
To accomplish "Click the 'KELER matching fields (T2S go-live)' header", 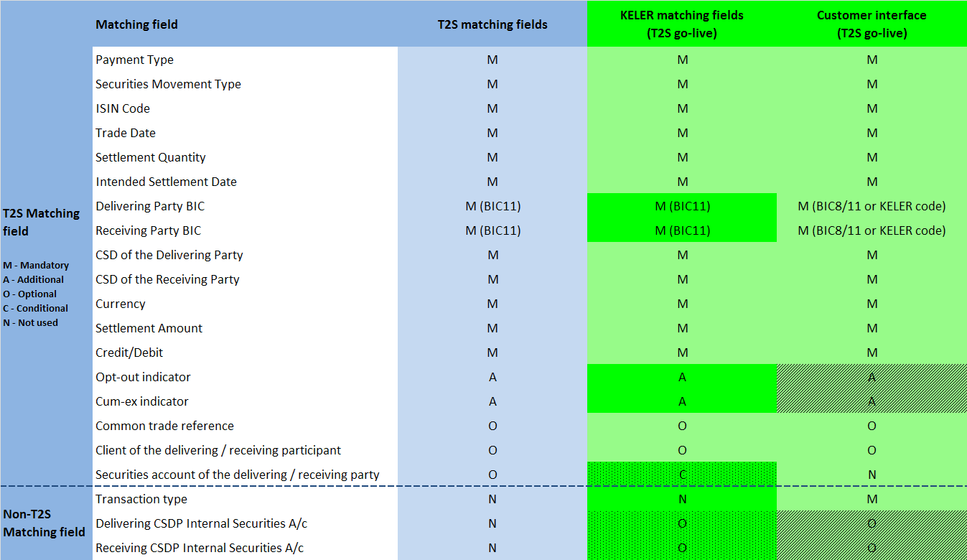I will point(682,24).
